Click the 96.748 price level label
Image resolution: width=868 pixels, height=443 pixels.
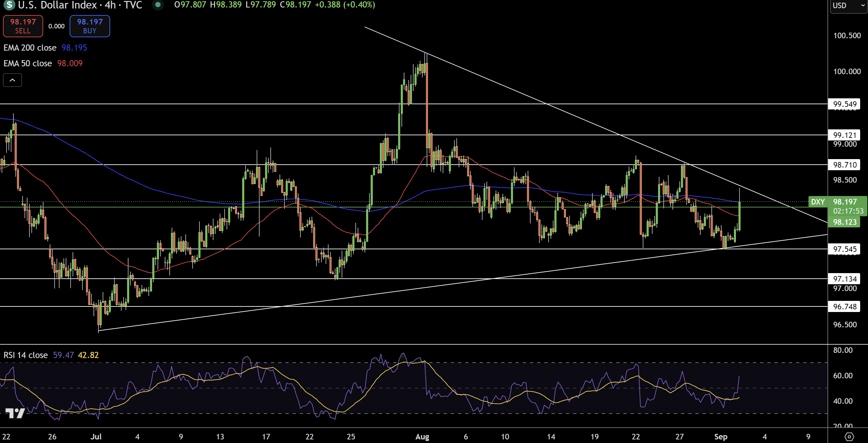844,306
